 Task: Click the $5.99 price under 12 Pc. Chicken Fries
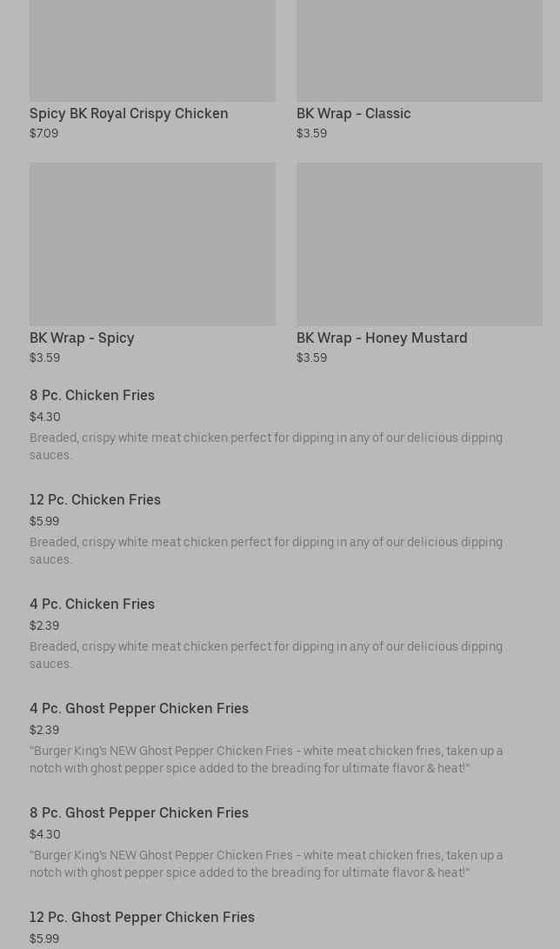44,521
